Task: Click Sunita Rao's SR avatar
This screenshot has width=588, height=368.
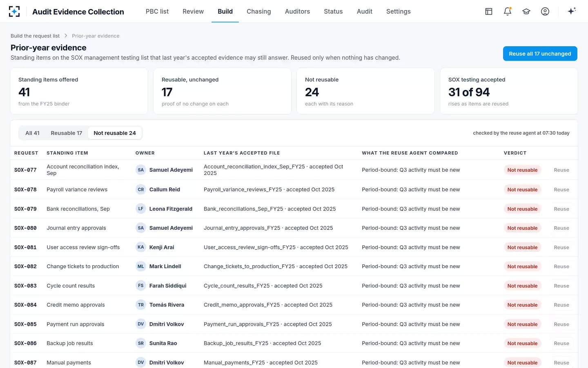Action: coord(141,343)
